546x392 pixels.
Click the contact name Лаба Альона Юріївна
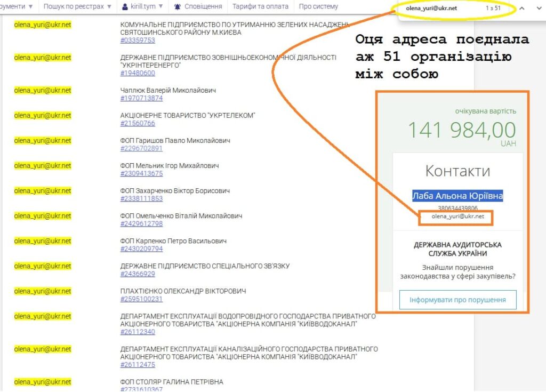point(457,196)
